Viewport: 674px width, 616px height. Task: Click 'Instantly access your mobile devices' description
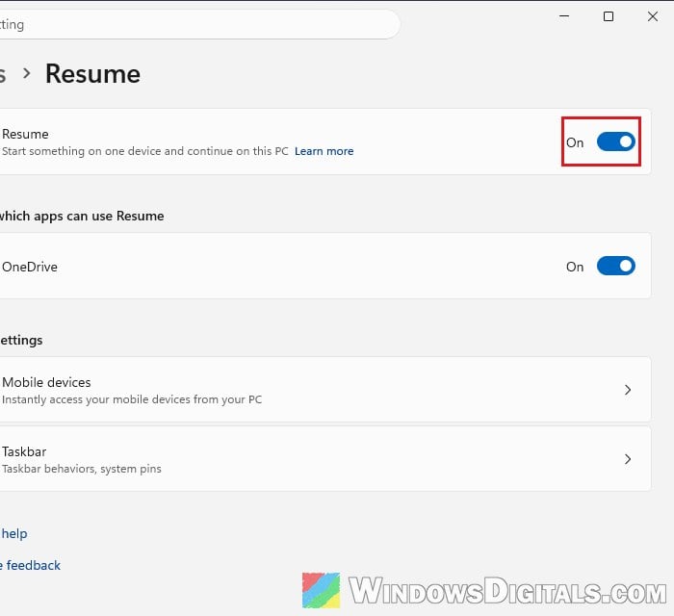(132, 399)
